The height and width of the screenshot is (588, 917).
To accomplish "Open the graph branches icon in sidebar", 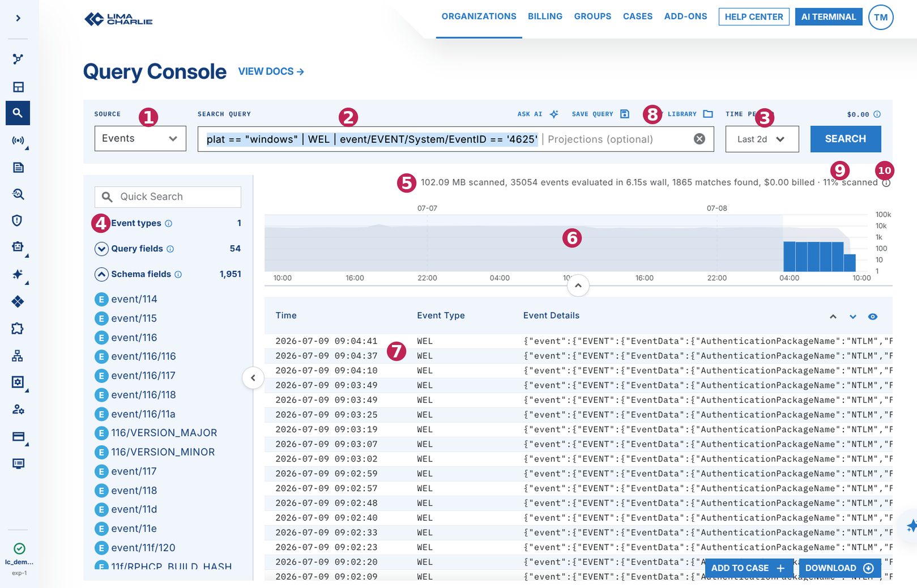I will [18, 59].
